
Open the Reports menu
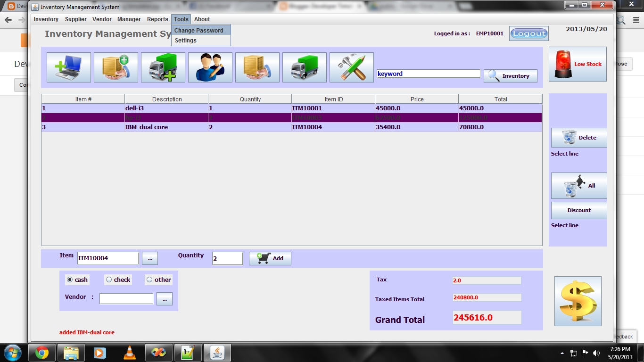tap(157, 19)
